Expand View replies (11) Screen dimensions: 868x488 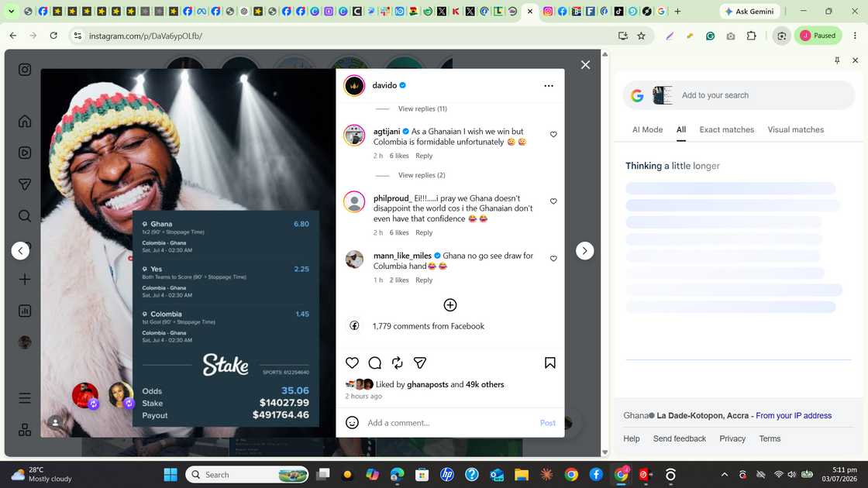[422, 109]
